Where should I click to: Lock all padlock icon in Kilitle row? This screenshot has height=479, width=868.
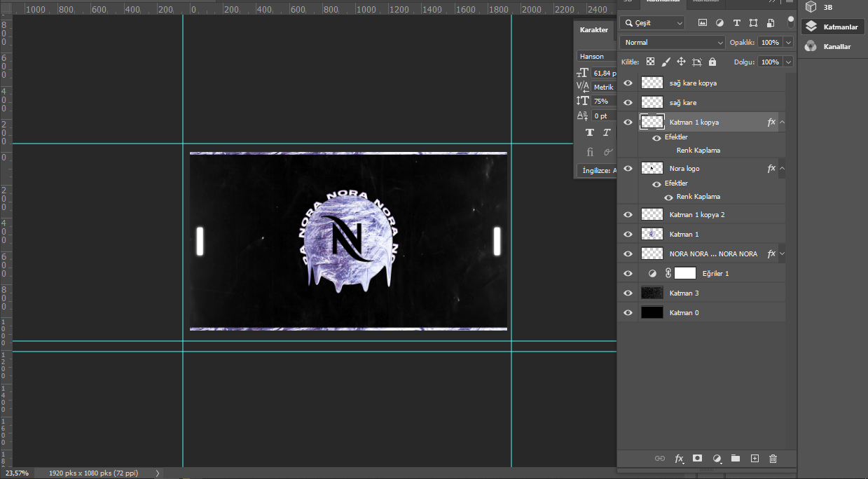712,62
